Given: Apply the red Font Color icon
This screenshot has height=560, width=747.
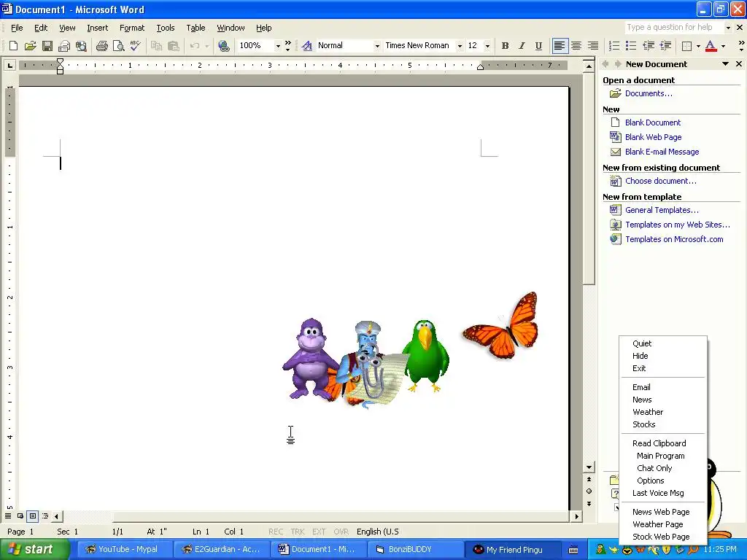Looking at the screenshot, I should tap(711, 46).
